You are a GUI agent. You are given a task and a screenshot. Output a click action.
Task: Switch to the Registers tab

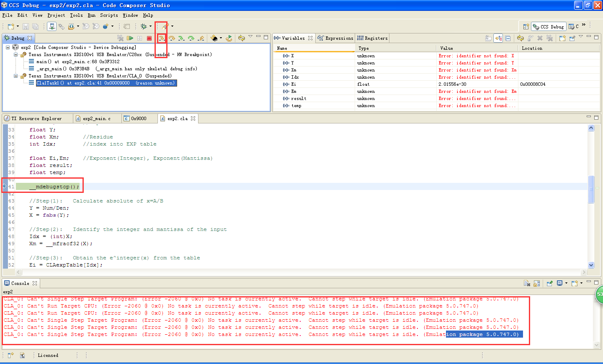[372, 38]
